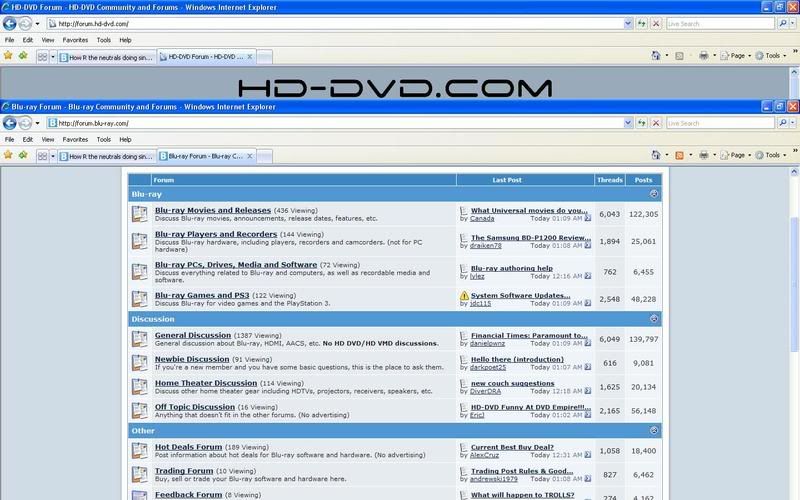800x500 pixels.
Task: Open Favorites menu in Blu-ray Forum window
Action: pyautogui.click(x=75, y=139)
